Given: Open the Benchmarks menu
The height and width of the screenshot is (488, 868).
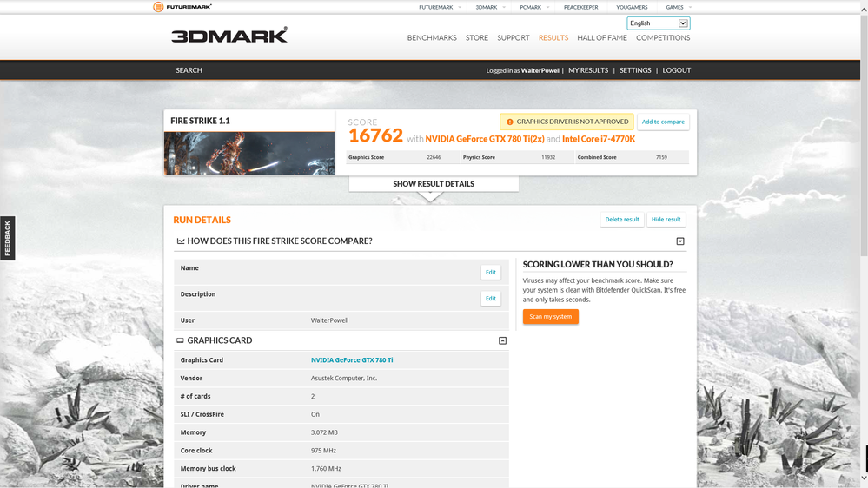Looking at the screenshot, I should click(x=432, y=37).
